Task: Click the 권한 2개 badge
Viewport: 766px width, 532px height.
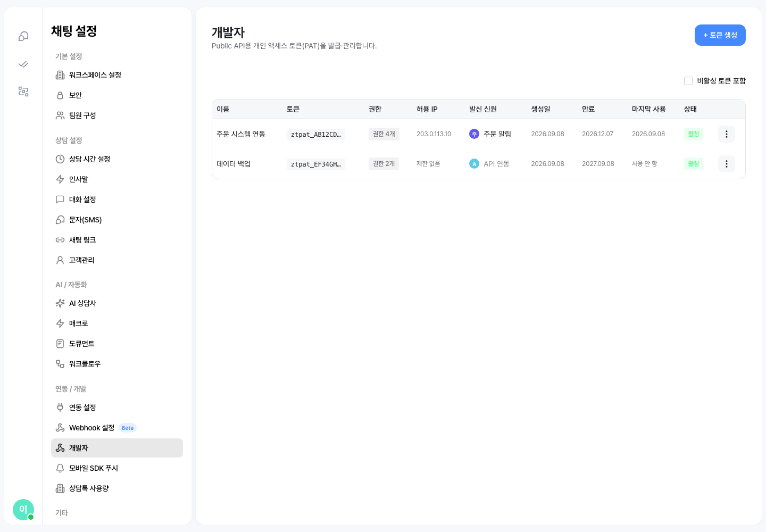Action: coord(384,164)
